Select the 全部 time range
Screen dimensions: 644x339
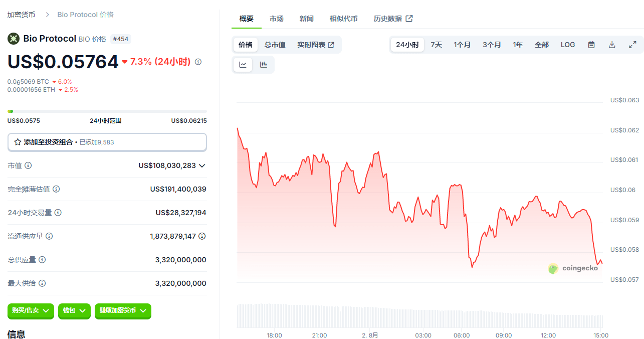click(x=542, y=45)
